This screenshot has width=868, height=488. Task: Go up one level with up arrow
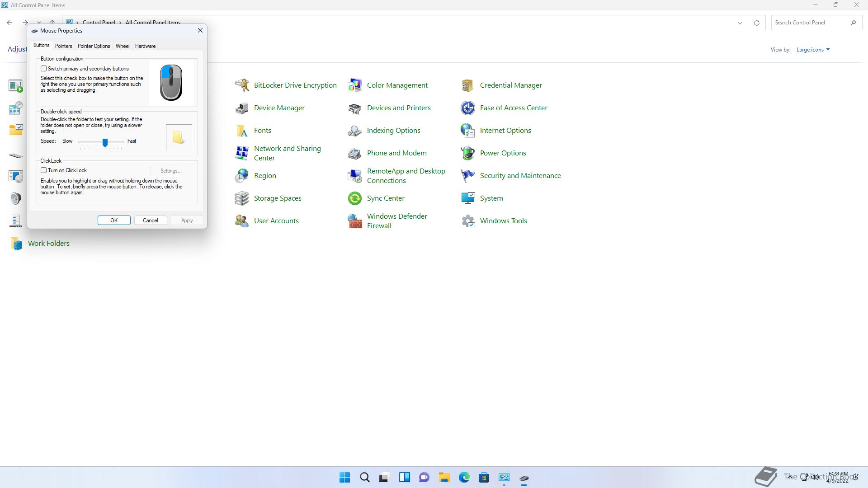52,22
